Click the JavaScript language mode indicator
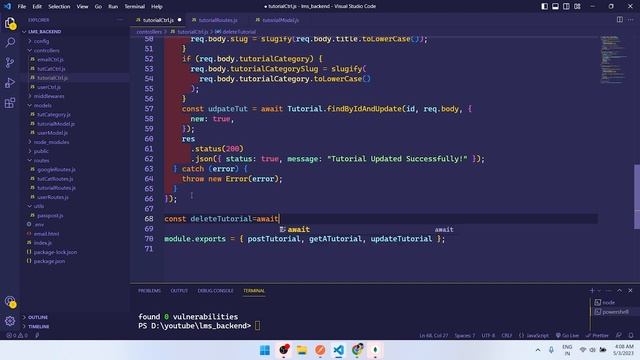 534,336
